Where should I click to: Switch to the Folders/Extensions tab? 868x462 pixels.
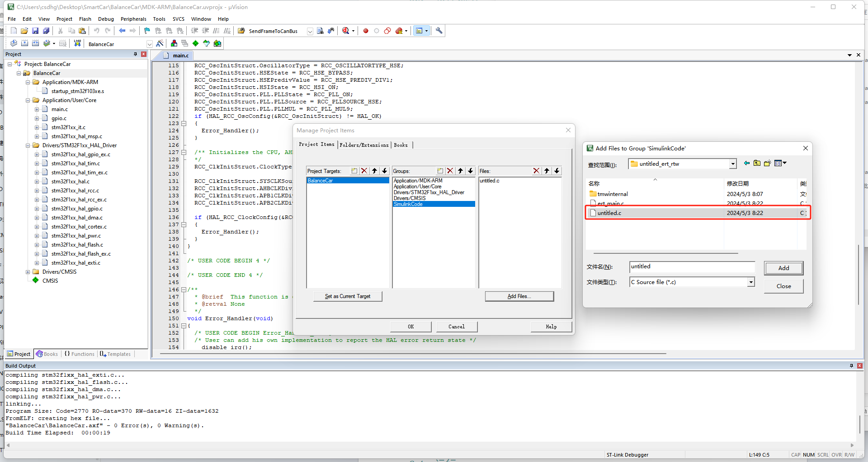(x=364, y=145)
